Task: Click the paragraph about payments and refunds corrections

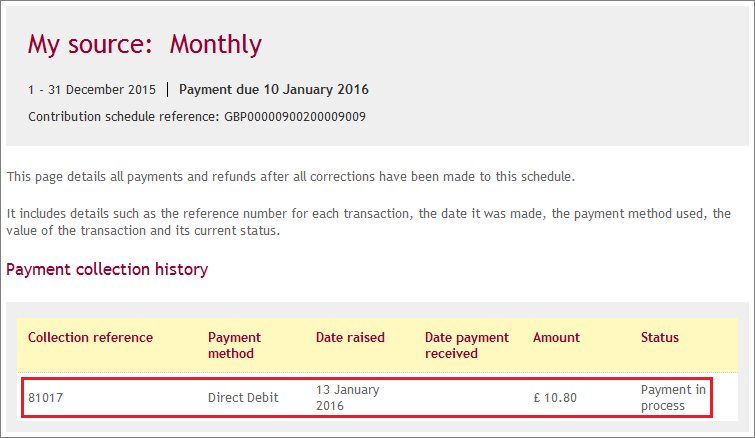Action: (291, 177)
